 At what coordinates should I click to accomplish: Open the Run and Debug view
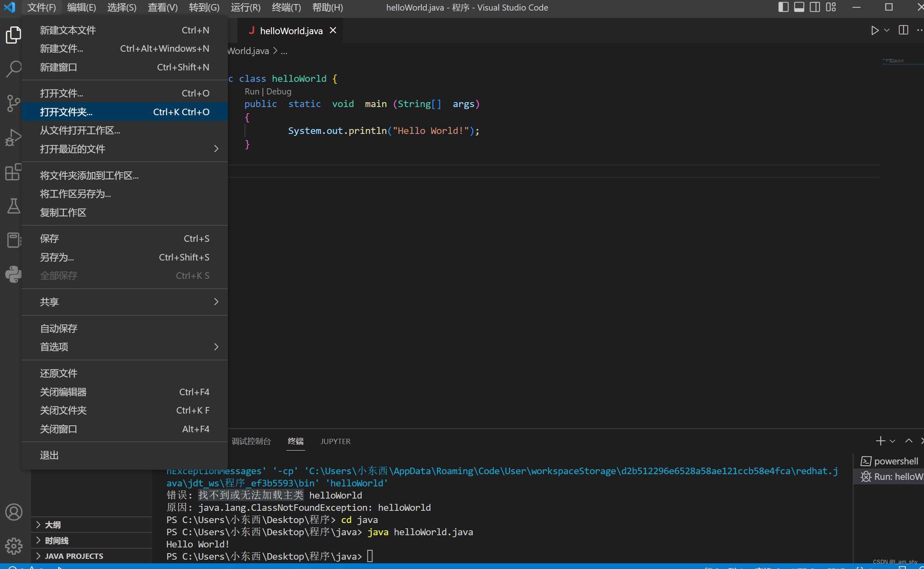(x=13, y=138)
